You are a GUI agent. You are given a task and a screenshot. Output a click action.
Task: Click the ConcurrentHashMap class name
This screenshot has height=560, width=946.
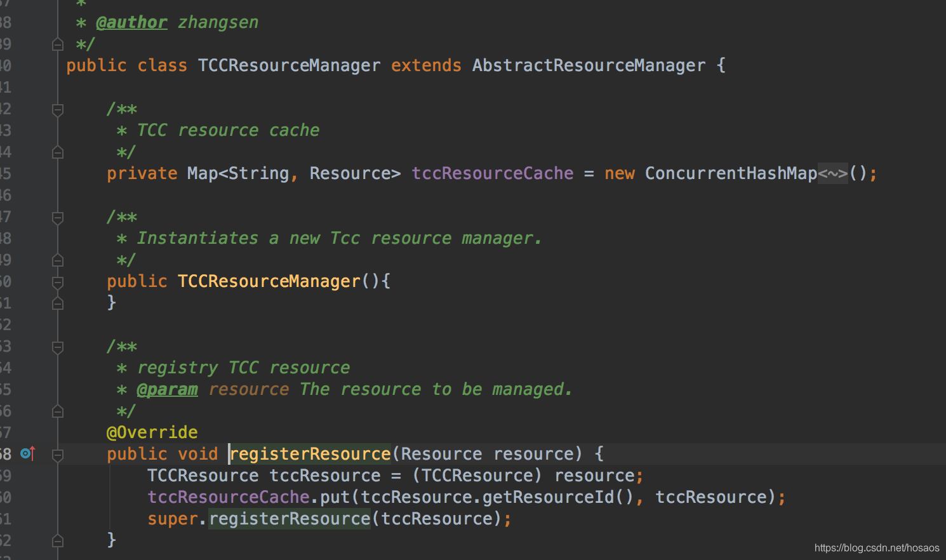731,173
